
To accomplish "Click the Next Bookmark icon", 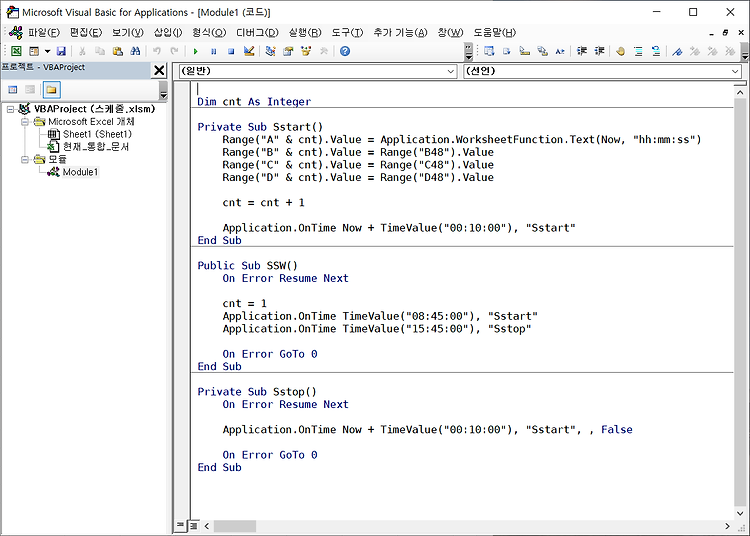I will [695, 51].
